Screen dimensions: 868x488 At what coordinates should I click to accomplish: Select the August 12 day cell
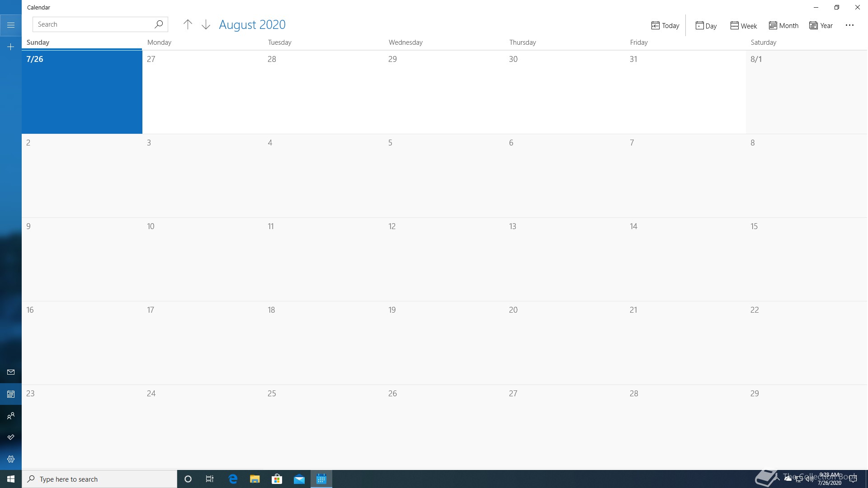[x=444, y=259]
